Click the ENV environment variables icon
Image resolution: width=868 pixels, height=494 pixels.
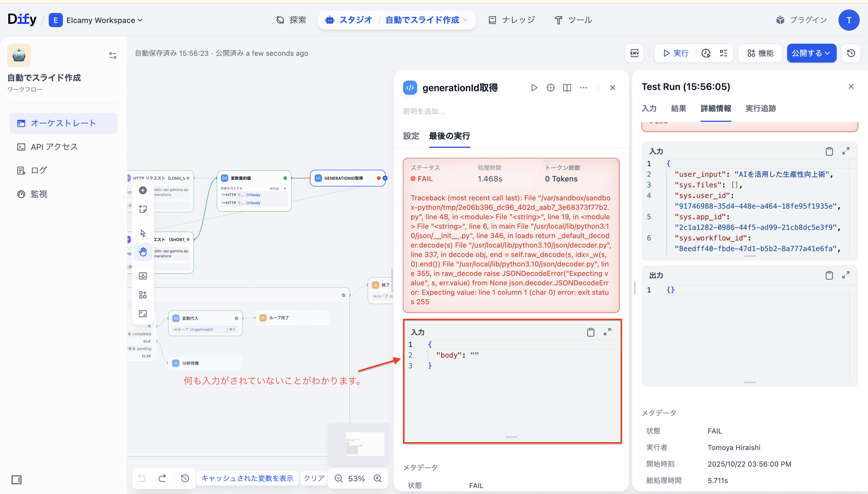[x=634, y=53]
